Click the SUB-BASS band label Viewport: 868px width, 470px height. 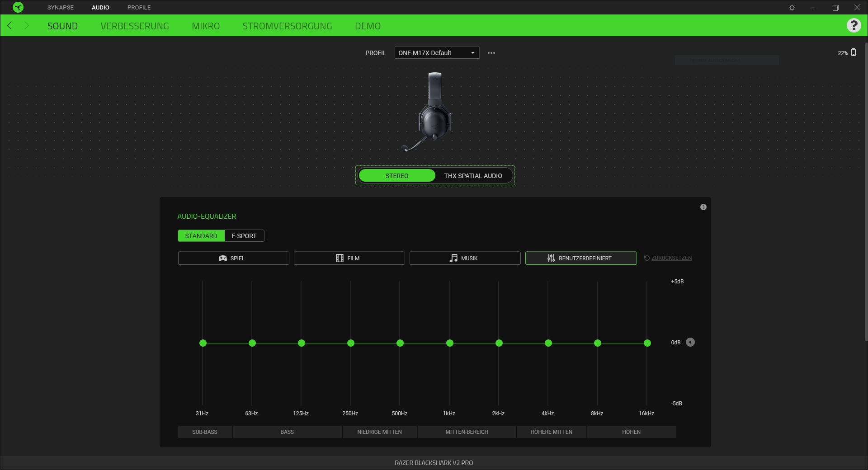205,432
